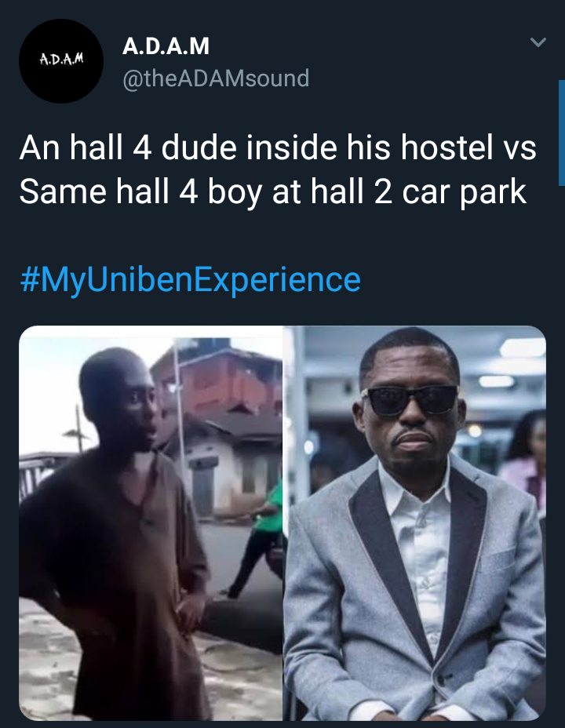The width and height of the screenshot is (565, 728).
Task: Open the #MyUnibenExperience hashtag
Action: [x=190, y=279]
